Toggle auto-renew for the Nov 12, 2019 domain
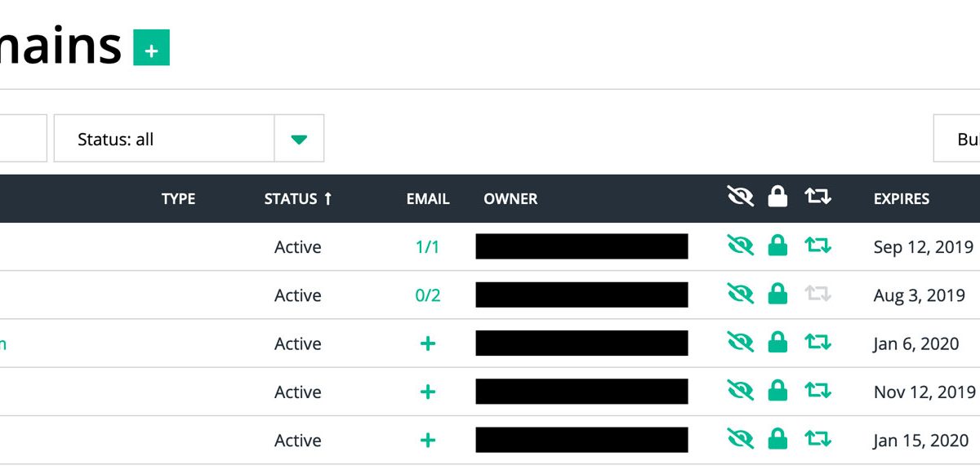 (x=817, y=391)
